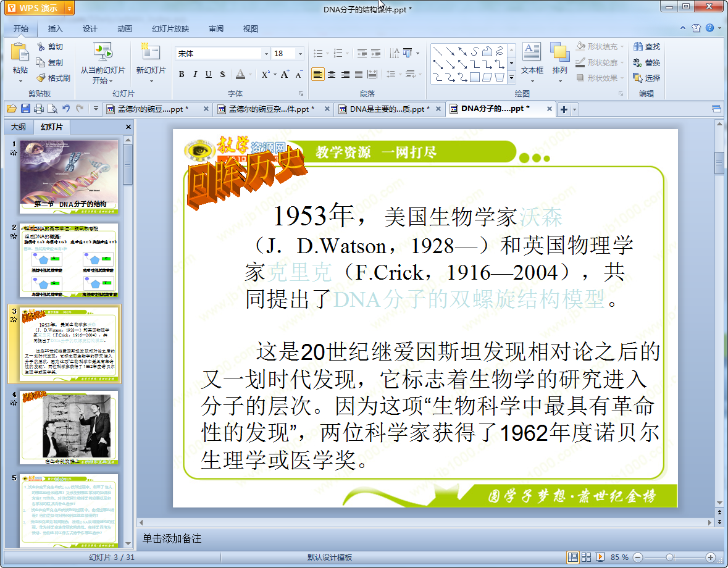This screenshot has width=728, height=568.
Task: Open the Animation ribbon tab
Action: point(125,28)
